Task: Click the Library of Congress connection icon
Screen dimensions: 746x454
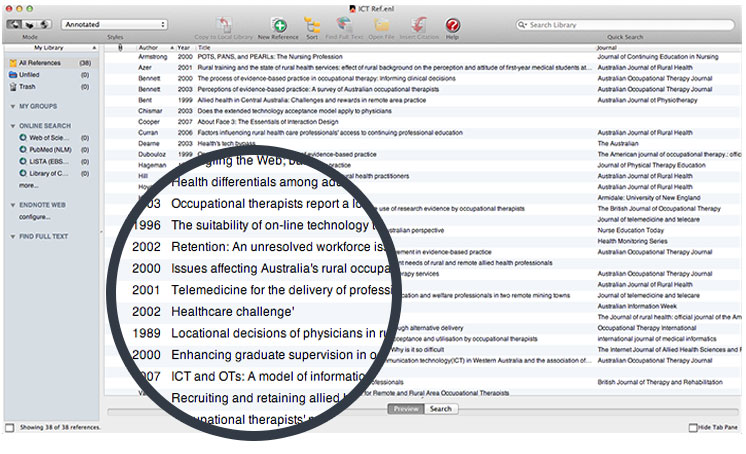Action: (23, 173)
